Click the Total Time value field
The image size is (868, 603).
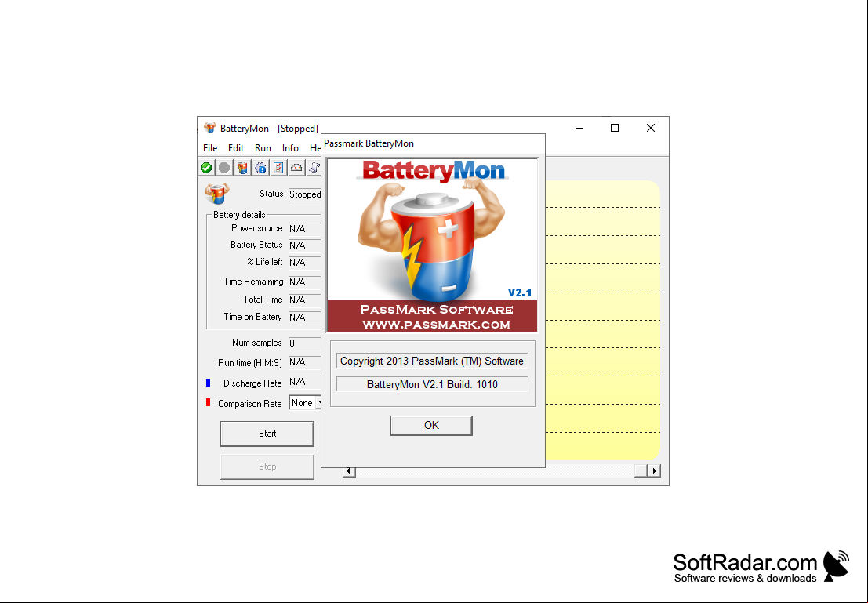[x=305, y=300]
